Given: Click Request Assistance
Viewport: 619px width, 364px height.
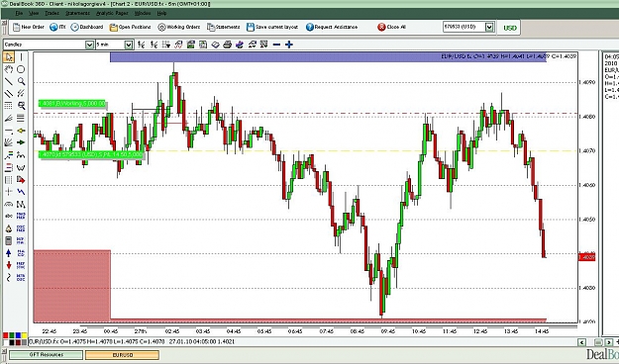Looking at the screenshot, I should 332,27.
